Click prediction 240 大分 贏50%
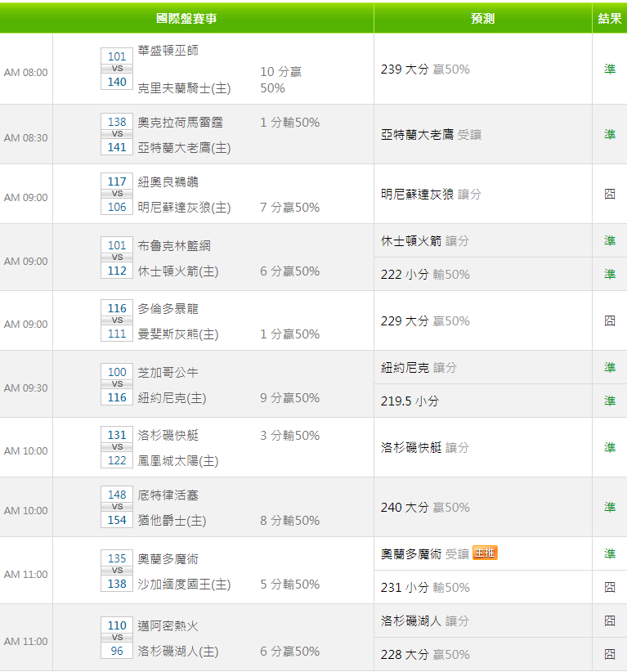The height and width of the screenshot is (672, 627). (425, 508)
